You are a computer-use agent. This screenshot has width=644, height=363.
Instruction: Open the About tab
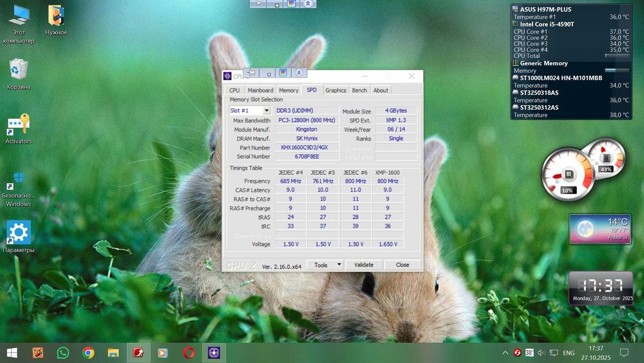(x=381, y=90)
